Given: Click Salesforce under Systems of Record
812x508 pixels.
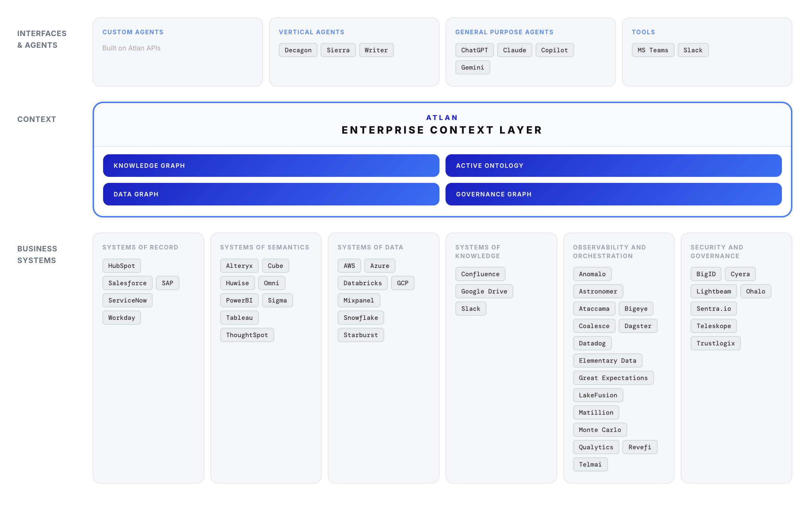Looking at the screenshot, I should tap(127, 283).
